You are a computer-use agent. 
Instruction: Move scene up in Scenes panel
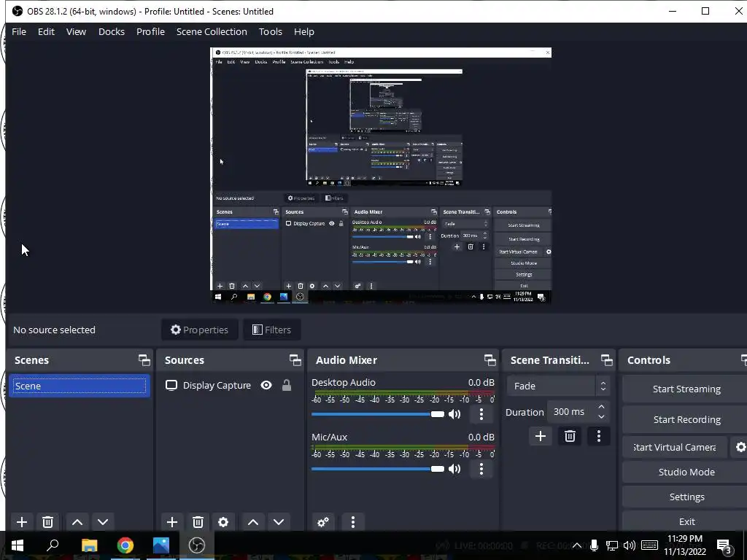(x=77, y=522)
